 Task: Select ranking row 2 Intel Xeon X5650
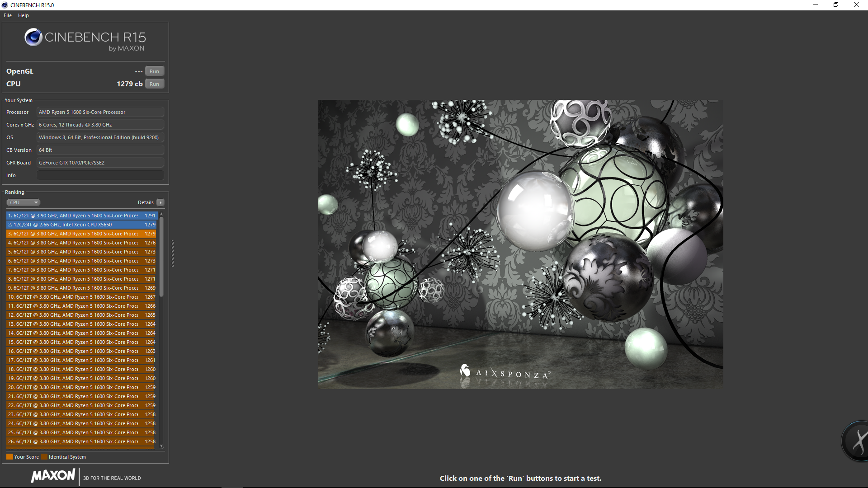pyautogui.click(x=81, y=225)
